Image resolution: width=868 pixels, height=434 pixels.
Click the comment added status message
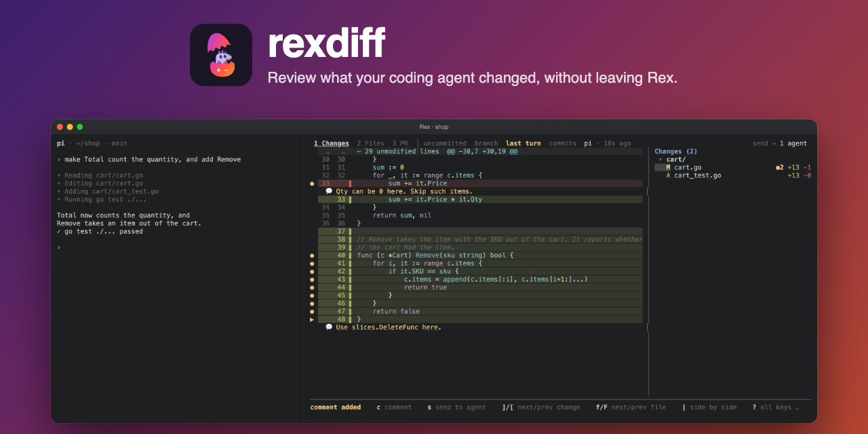click(x=335, y=408)
